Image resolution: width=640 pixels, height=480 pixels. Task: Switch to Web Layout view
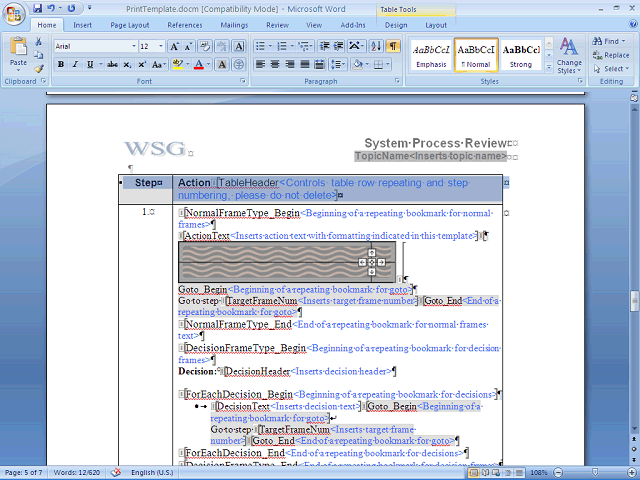click(x=496, y=473)
